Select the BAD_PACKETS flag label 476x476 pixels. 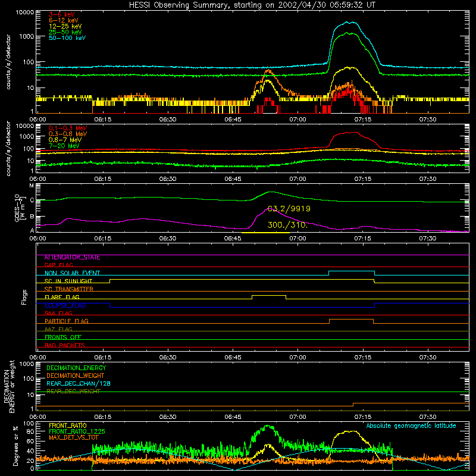coord(65,345)
